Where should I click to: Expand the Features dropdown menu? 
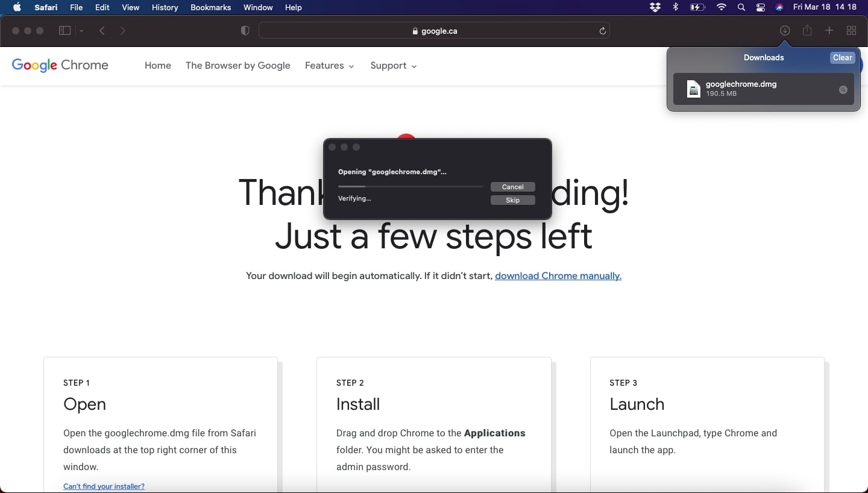pyautogui.click(x=329, y=66)
